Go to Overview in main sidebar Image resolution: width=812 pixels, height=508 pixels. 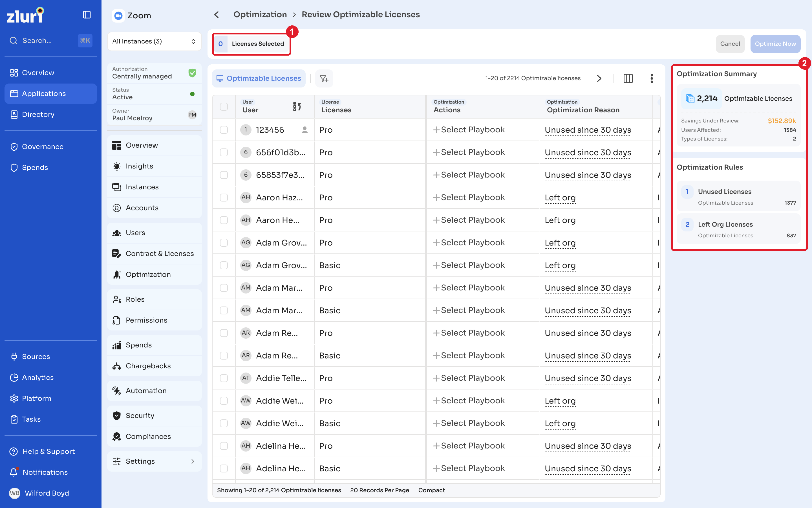50,73
